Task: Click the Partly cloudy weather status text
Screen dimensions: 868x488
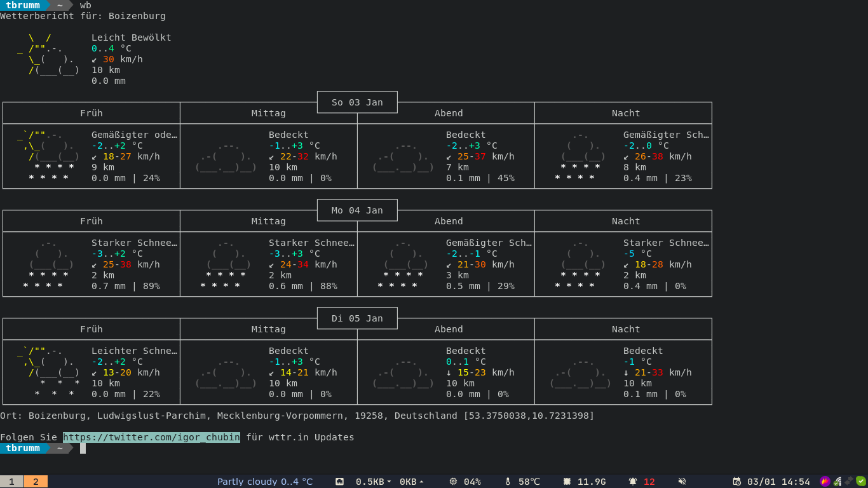Action: 264,482
